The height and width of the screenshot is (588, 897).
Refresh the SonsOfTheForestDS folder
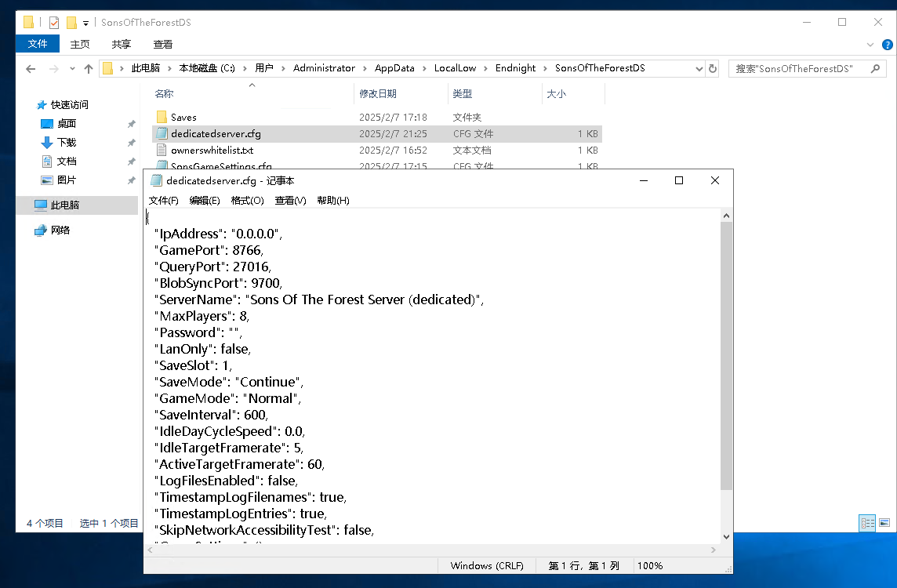pos(713,69)
